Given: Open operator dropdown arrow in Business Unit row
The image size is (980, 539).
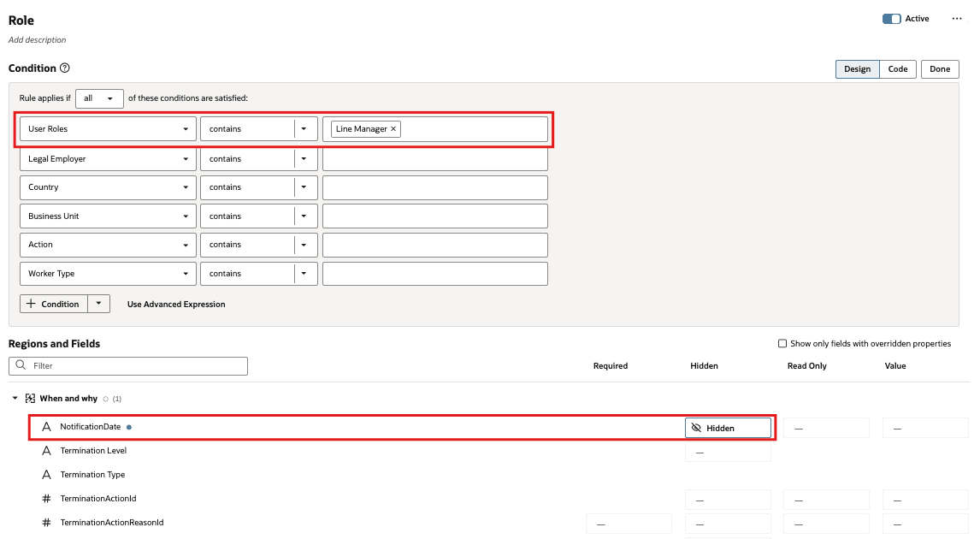Looking at the screenshot, I should tap(304, 216).
